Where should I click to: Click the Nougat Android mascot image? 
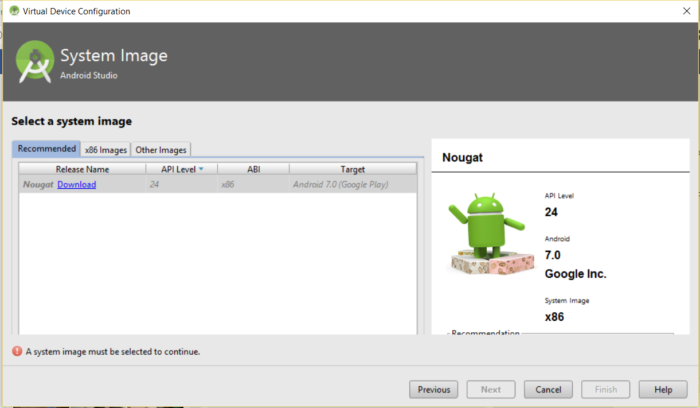(x=491, y=234)
